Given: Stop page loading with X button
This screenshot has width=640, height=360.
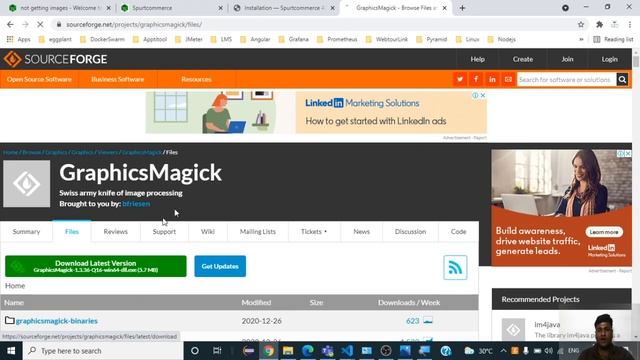Looking at the screenshot, I should coord(40,24).
